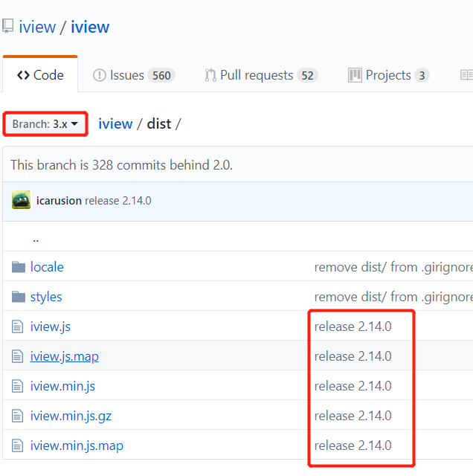Click the file icon beside iview.min.js.gz

(x=17, y=416)
